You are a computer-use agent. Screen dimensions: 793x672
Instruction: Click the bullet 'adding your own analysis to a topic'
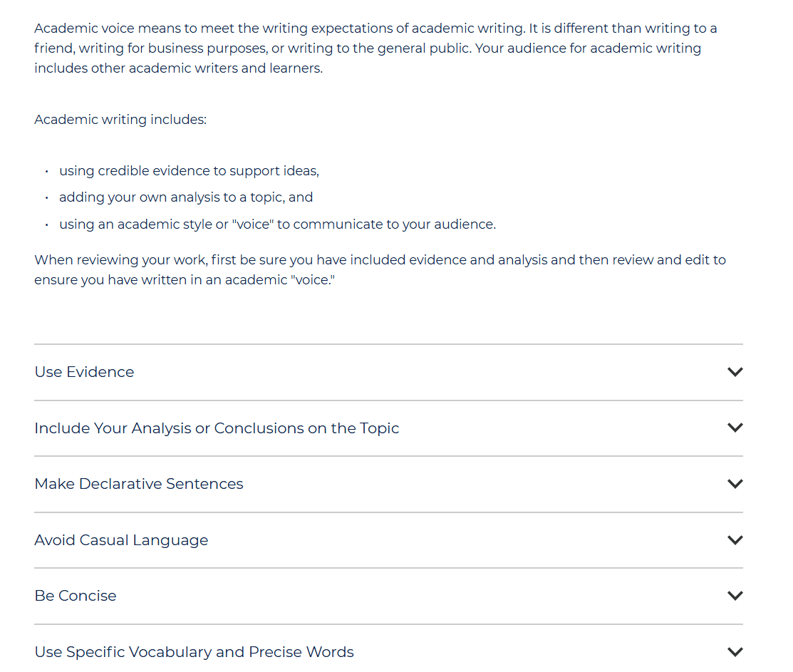(x=186, y=197)
